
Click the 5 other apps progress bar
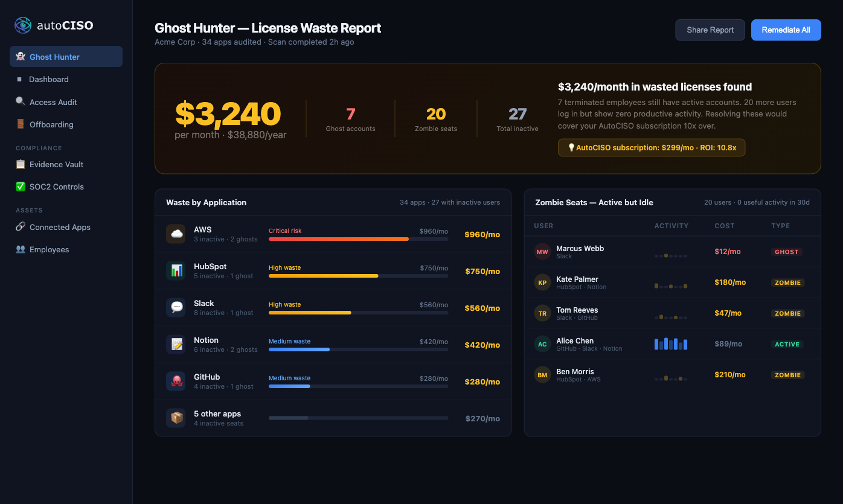[358, 418]
